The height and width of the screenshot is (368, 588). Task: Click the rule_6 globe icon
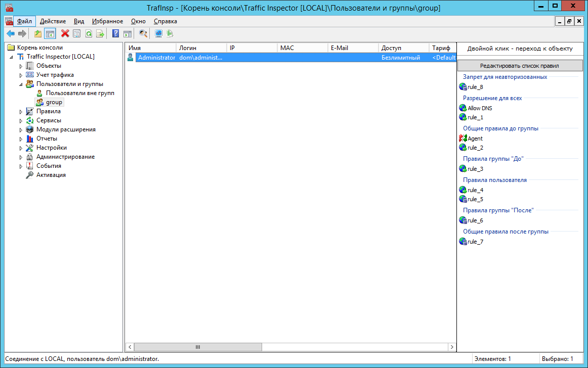(x=463, y=220)
